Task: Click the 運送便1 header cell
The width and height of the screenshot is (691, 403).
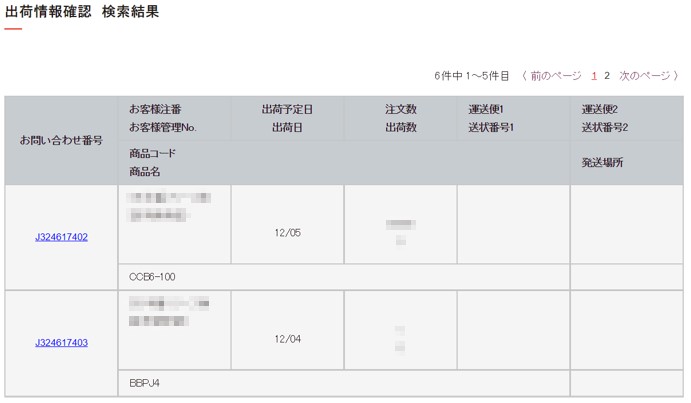Action: click(x=513, y=119)
